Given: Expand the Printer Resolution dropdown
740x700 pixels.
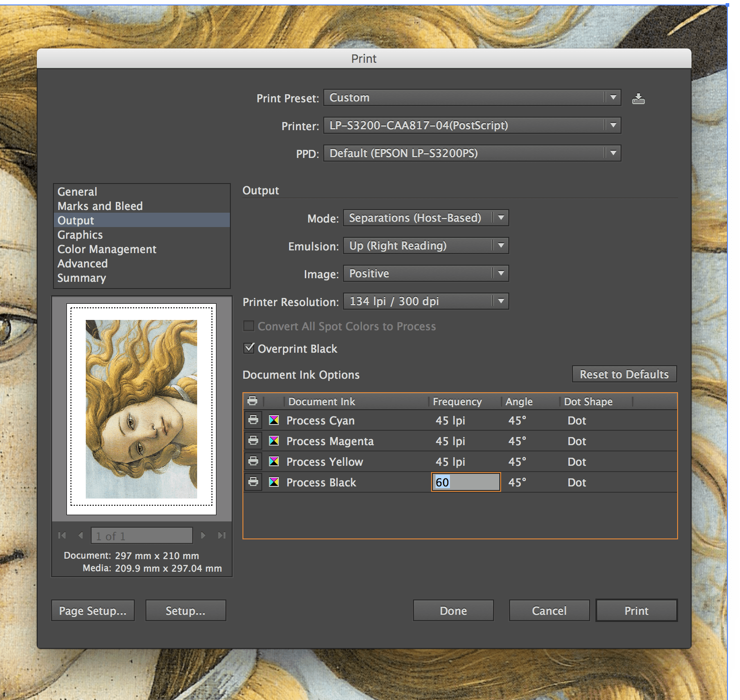Looking at the screenshot, I should pyautogui.click(x=426, y=302).
